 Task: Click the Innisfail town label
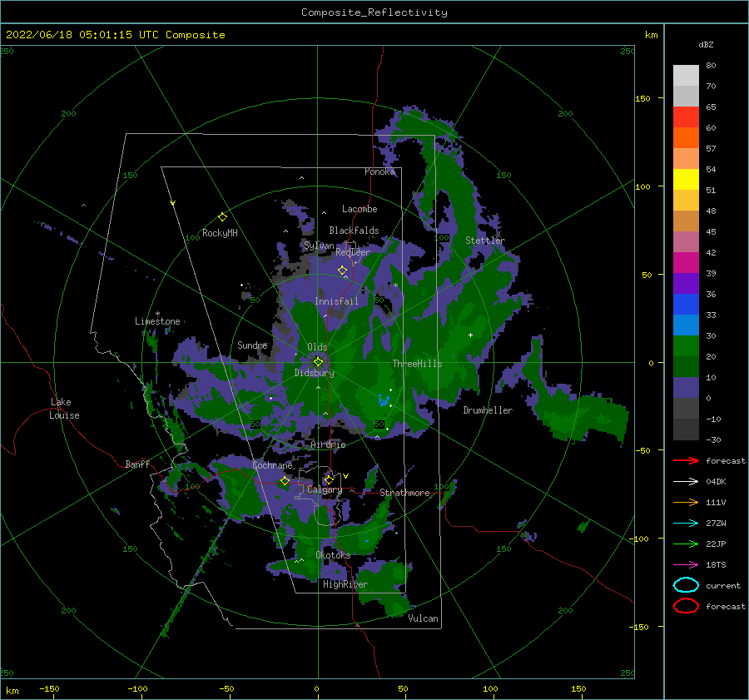tap(336, 301)
